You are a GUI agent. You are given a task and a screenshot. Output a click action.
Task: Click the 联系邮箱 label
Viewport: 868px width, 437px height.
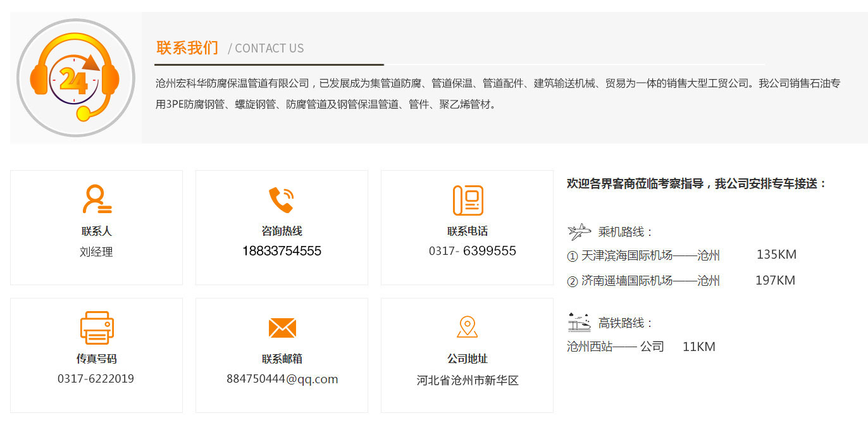pyautogui.click(x=282, y=359)
